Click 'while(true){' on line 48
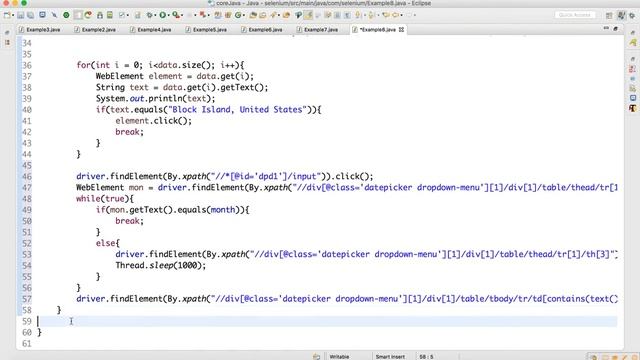The image size is (640, 360). (x=105, y=199)
